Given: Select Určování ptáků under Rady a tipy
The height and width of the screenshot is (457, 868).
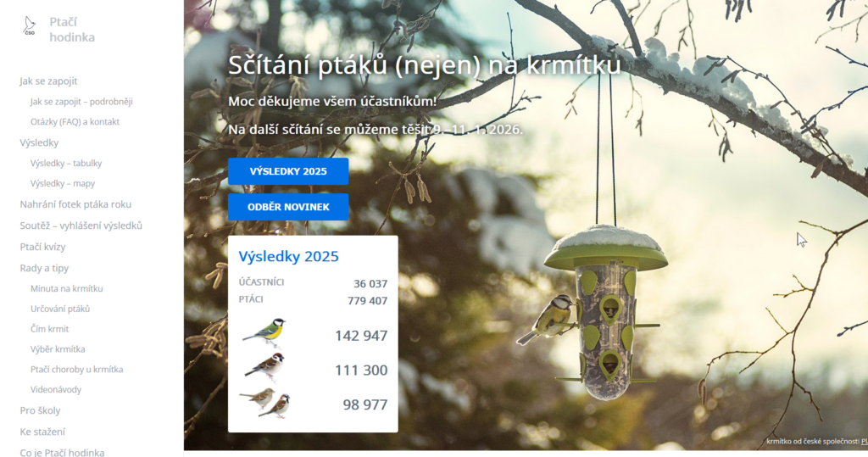Looking at the screenshot, I should tap(60, 309).
